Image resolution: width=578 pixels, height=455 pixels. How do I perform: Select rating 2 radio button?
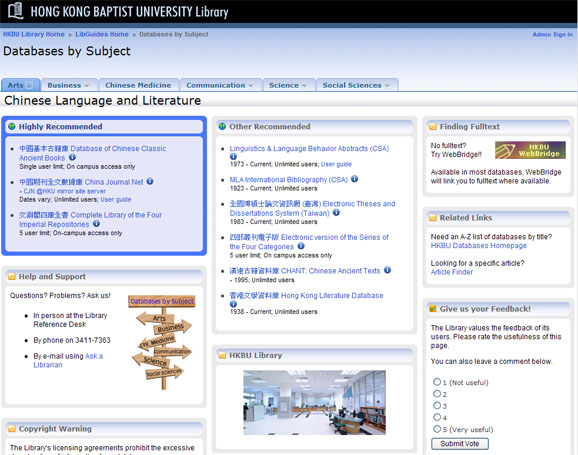click(437, 393)
